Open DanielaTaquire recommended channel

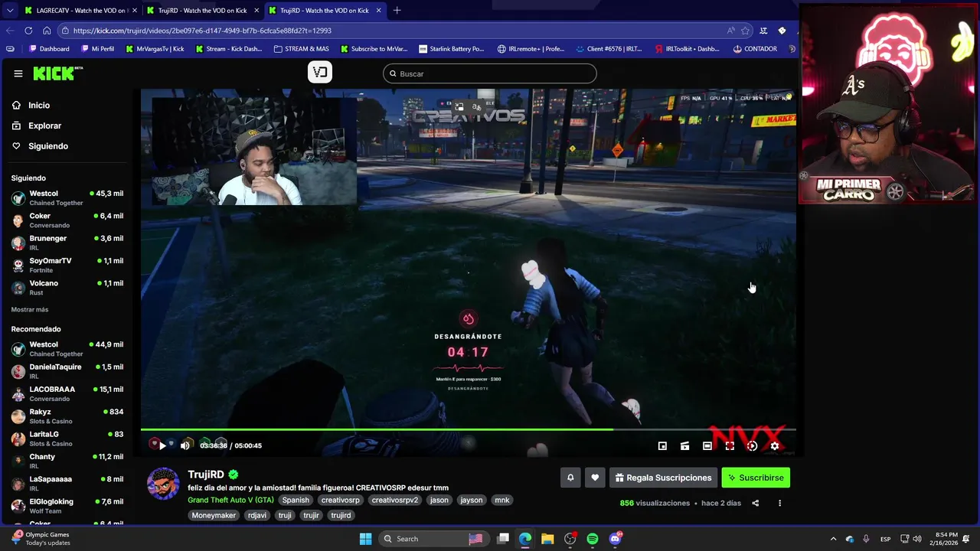67,371
